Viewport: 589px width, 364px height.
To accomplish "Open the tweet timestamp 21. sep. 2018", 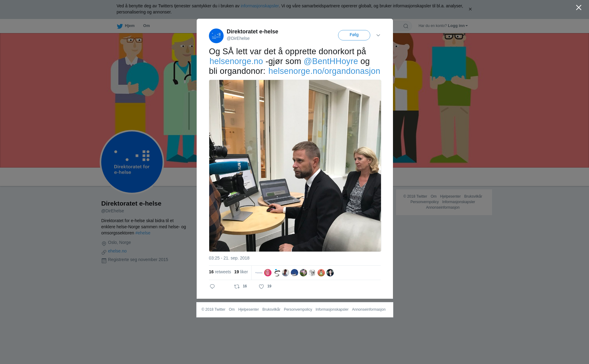I will pyautogui.click(x=229, y=258).
